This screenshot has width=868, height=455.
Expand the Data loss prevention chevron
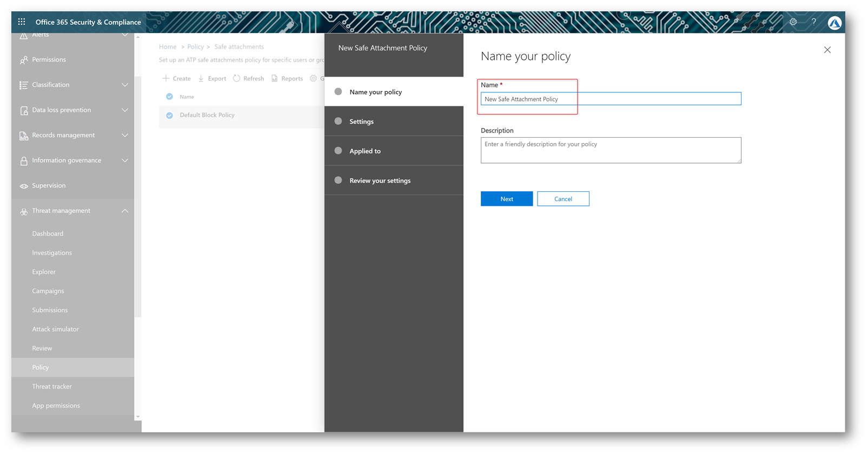(125, 110)
